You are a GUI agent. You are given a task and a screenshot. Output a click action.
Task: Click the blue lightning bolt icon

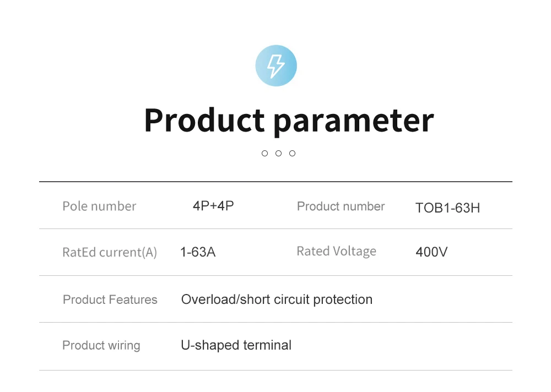[x=276, y=66]
